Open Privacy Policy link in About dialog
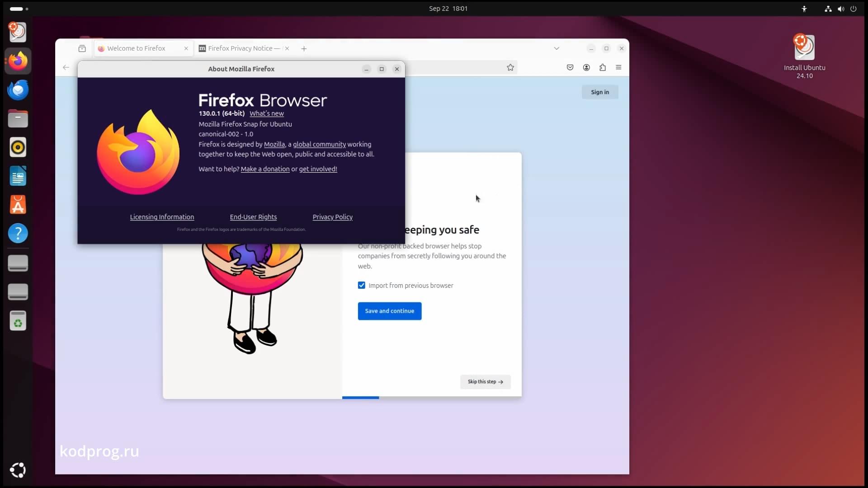 (333, 217)
